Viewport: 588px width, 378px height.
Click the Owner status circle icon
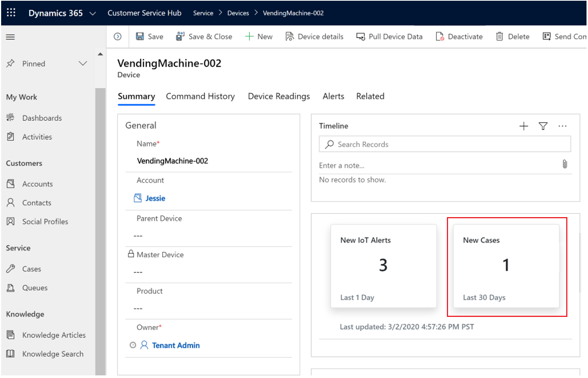(133, 345)
